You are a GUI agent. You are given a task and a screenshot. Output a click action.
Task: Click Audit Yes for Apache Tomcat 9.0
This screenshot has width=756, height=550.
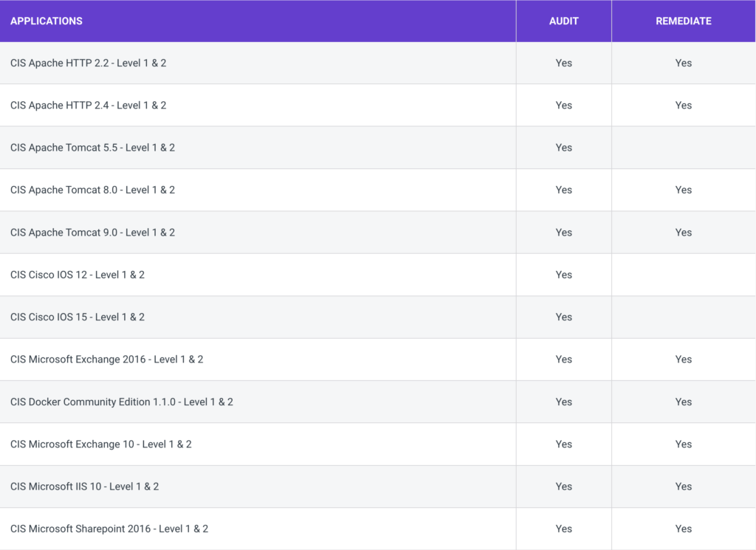[563, 233]
